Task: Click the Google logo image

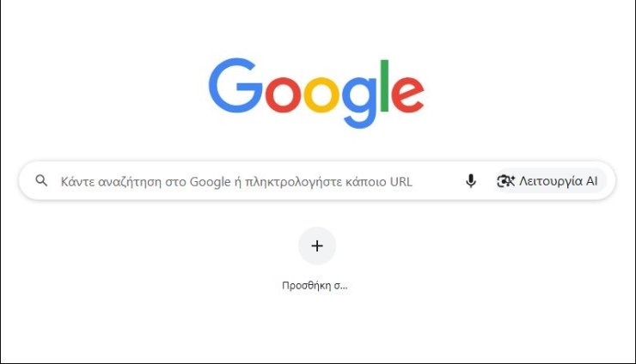Action: (316, 94)
